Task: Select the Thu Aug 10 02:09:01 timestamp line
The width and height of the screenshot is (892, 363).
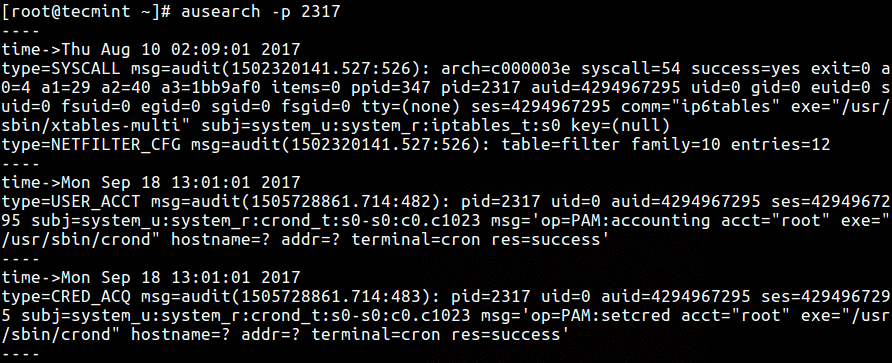Action: [151, 50]
